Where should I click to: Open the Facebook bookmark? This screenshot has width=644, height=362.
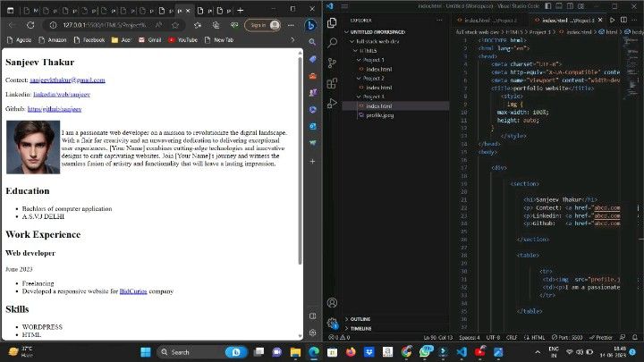point(89,40)
